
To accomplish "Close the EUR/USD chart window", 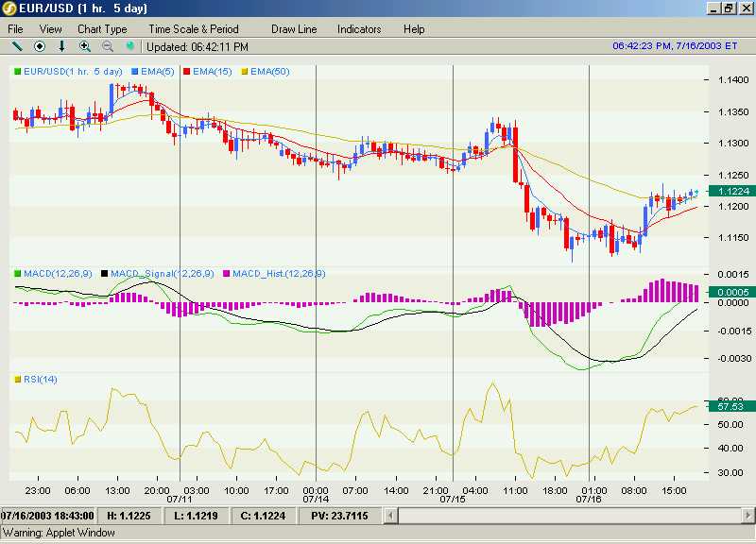I will [746, 8].
